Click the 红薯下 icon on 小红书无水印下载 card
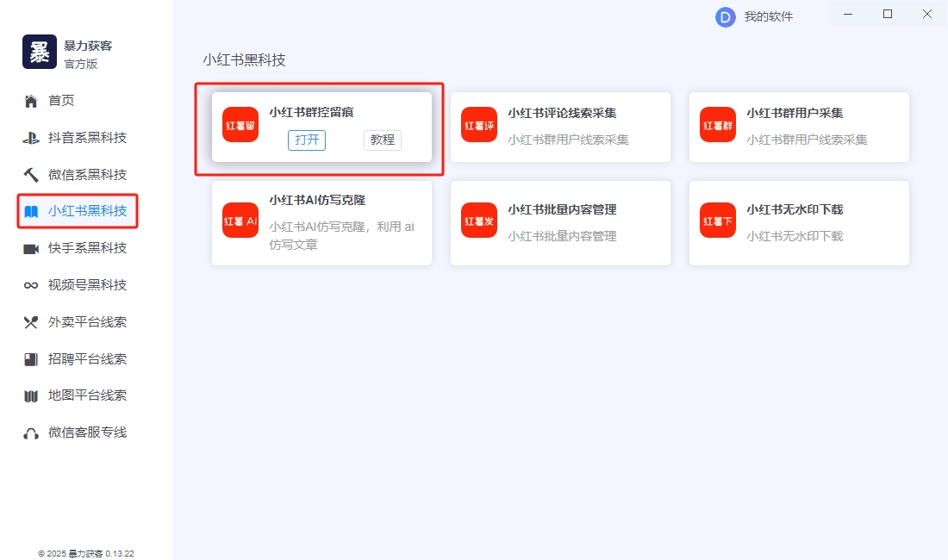The width and height of the screenshot is (948, 560). 717,222
